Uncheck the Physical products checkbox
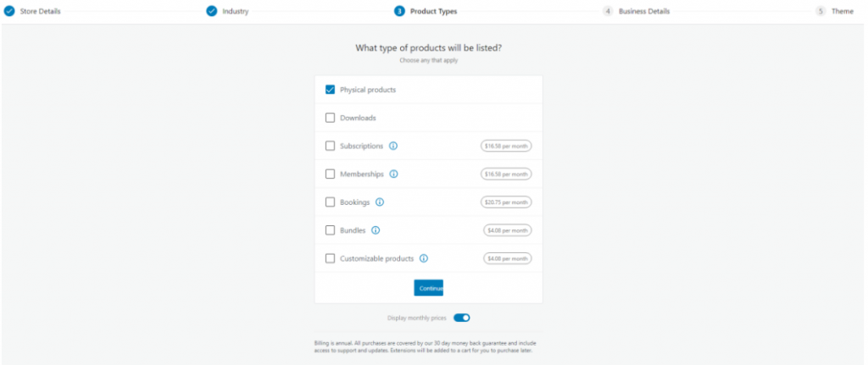 (330, 90)
